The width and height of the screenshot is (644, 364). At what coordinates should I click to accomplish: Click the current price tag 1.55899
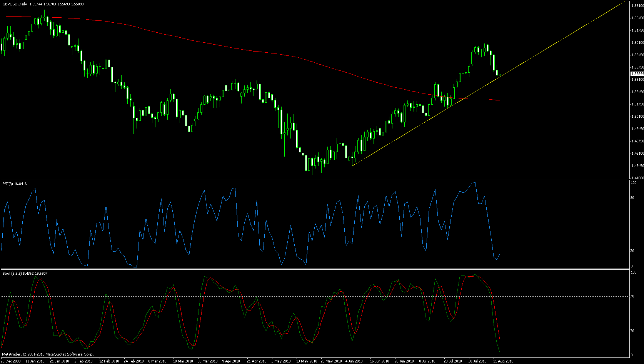(x=637, y=73)
